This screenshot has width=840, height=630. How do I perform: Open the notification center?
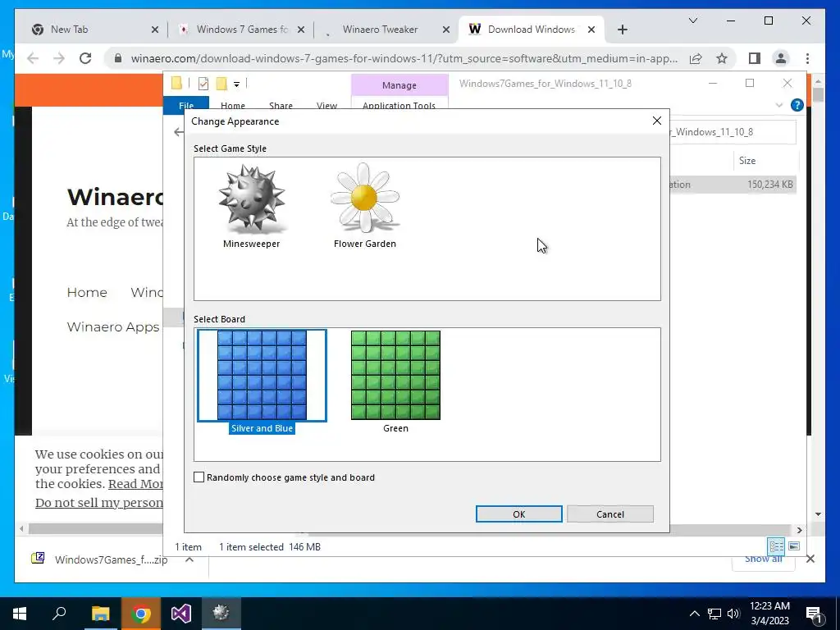pos(815,614)
